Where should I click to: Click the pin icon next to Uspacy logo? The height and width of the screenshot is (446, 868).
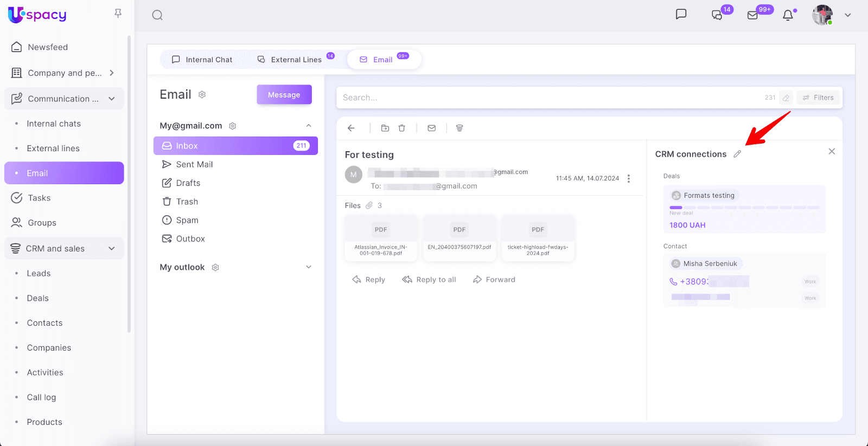tap(118, 14)
